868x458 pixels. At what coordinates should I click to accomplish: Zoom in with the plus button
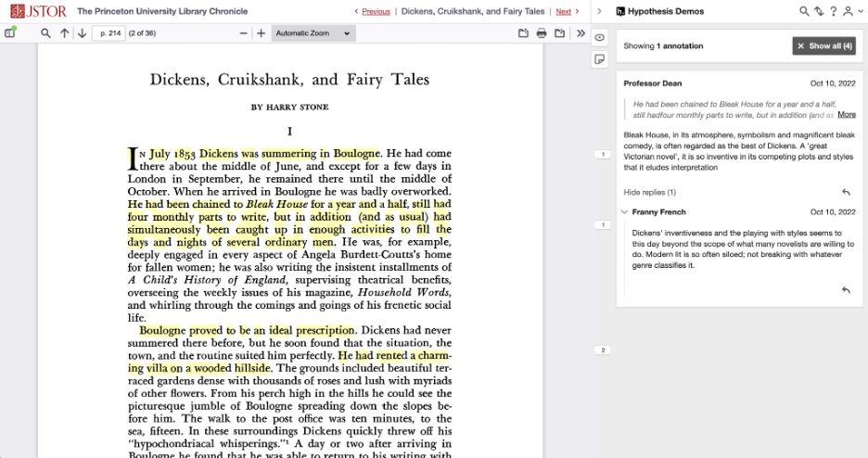[x=262, y=33]
